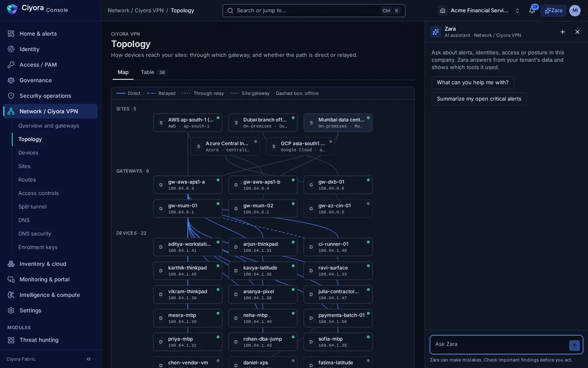This screenshot has height=368, width=588.
Task: Open notifications bell icon
Action: (532, 10)
